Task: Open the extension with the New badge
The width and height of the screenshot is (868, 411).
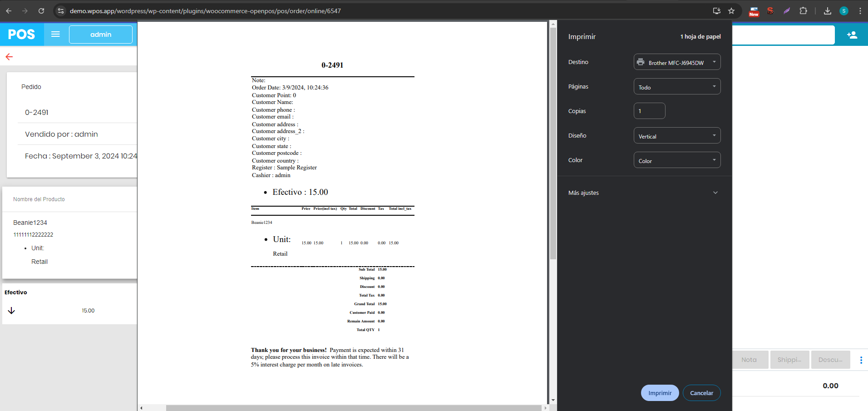Action: point(754,11)
